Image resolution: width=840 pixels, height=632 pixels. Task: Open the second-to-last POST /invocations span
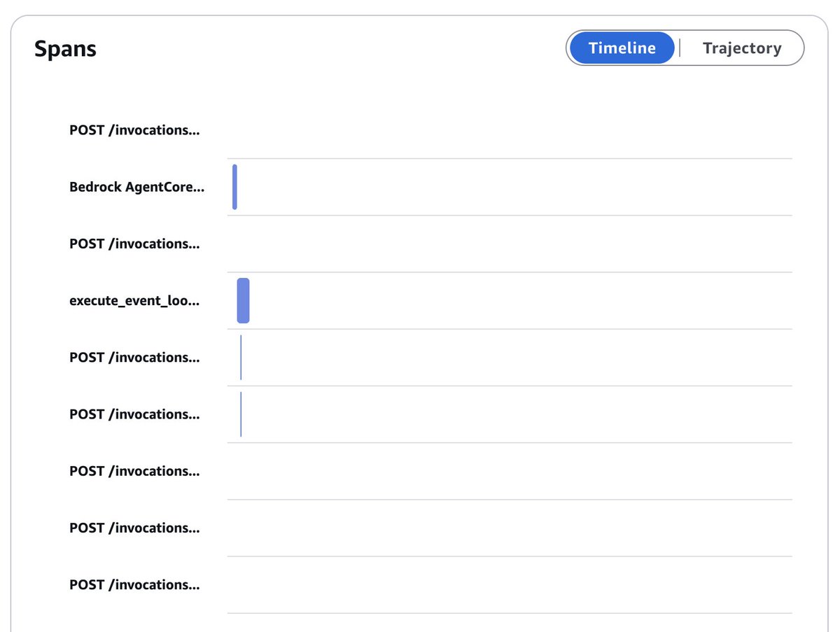pyautogui.click(x=134, y=528)
